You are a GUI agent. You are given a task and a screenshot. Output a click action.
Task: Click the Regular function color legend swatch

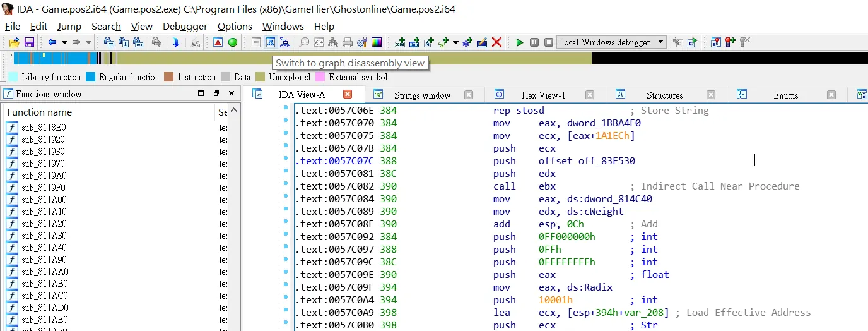click(x=90, y=77)
